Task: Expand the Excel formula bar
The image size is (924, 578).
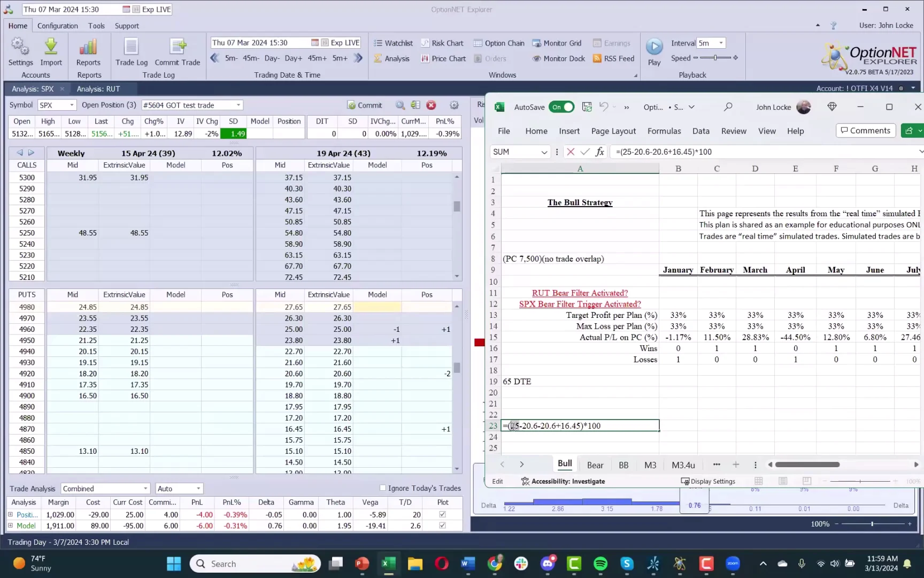Action: pyautogui.click(x=920, y=152)
